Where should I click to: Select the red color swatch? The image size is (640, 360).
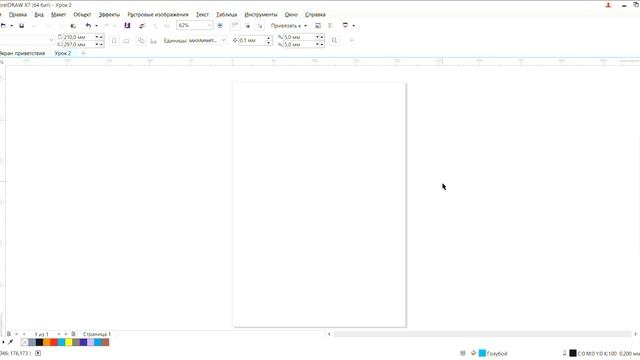54,342
